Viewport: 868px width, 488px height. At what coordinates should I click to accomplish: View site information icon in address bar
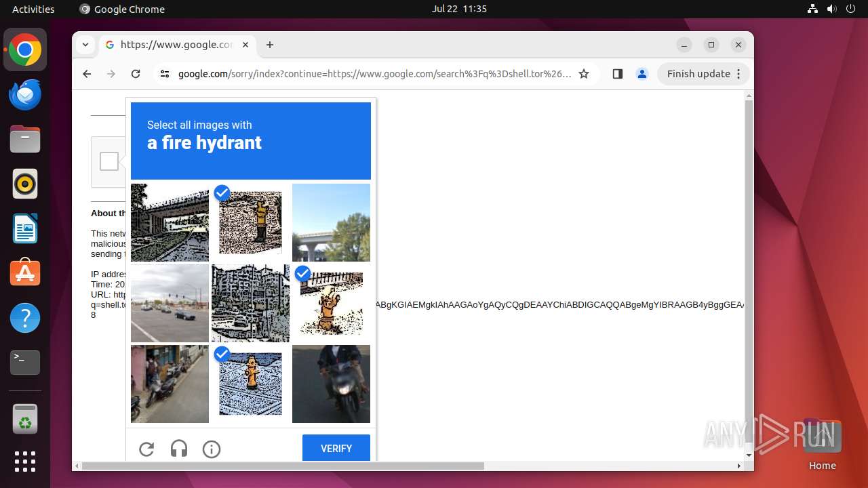pyautogui.click(x=165, y=74)
